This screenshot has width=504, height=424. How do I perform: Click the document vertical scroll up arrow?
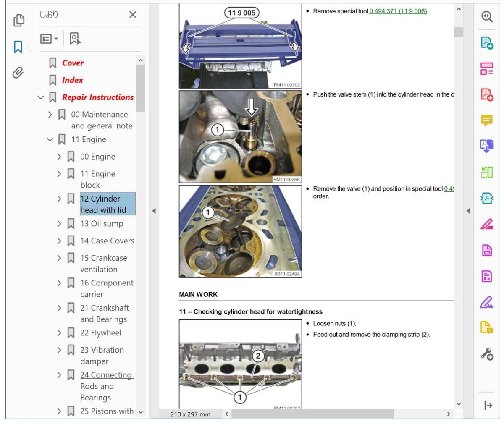[458, 9]
